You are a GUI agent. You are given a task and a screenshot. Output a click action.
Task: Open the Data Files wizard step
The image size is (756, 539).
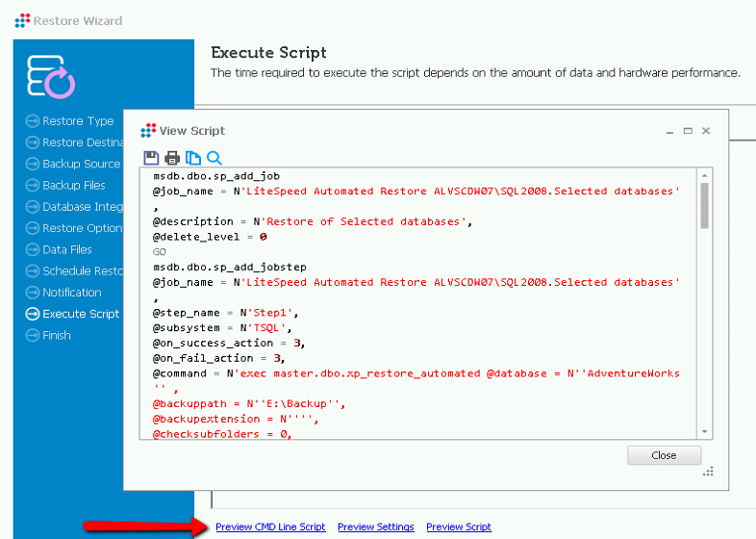pos(66,249)
